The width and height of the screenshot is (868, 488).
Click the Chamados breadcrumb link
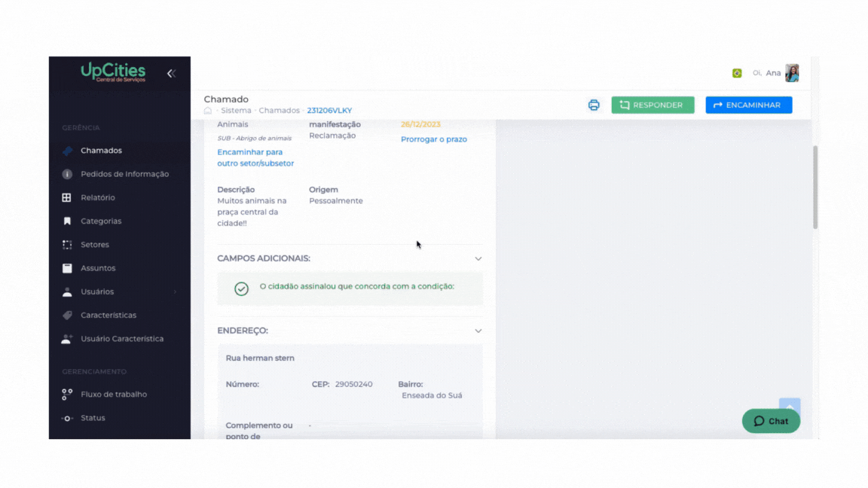(x=279, y=111)
